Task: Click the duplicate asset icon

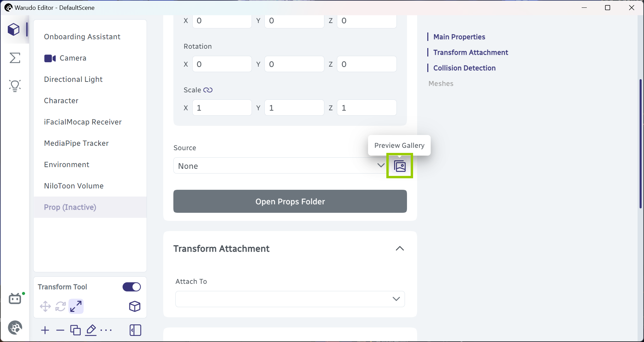Action: [x=76, y=330]
